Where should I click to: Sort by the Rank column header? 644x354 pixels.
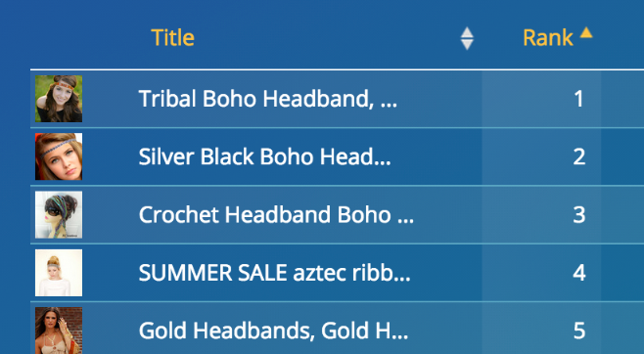[548, 38]
